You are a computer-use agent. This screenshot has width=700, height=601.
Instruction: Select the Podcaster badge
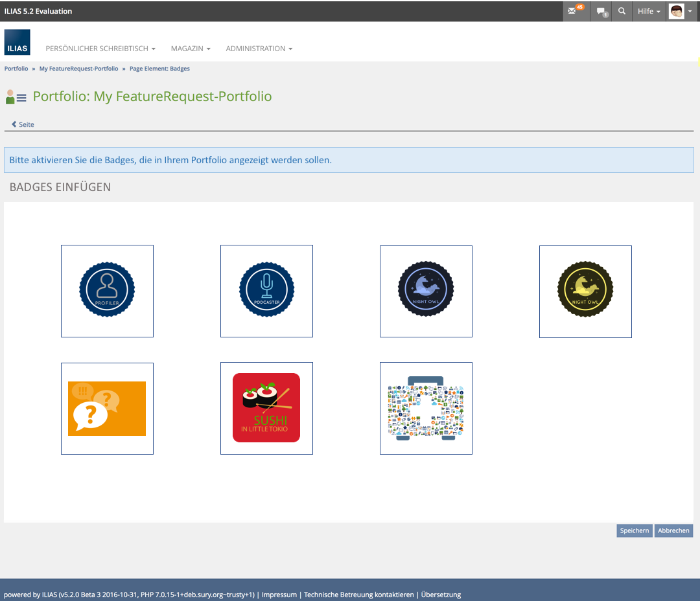266,291
